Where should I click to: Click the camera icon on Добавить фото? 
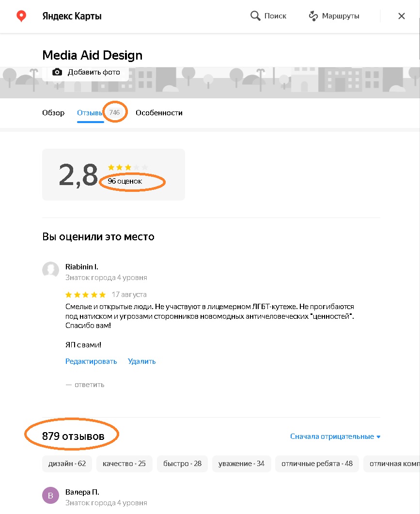57,72
